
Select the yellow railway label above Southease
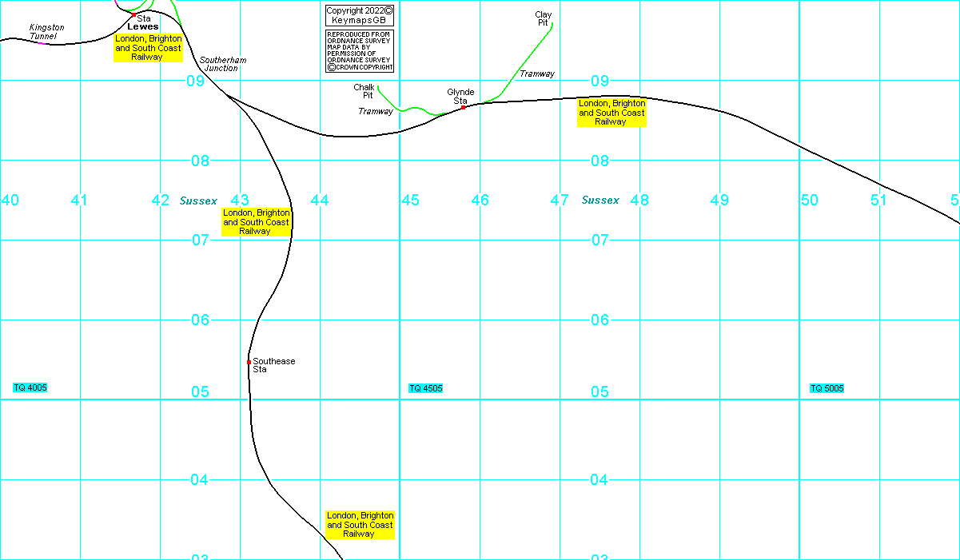[256, 221]
